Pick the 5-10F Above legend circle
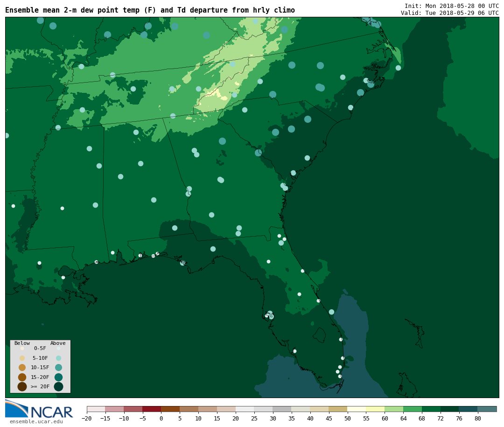The image size is (504, 427). [x=58, y=358]
